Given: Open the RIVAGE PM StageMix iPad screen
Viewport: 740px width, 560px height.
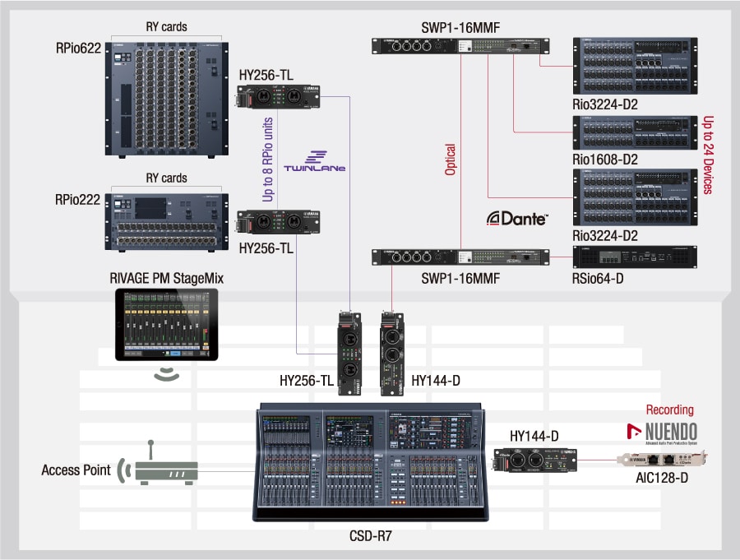Looking at the screenshot, I should tap(167, 325).
